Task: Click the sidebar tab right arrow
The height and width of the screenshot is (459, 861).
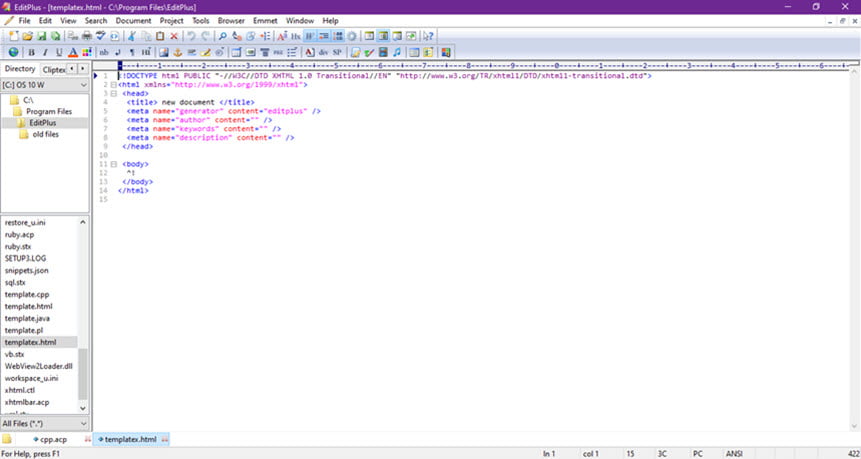Action: click(x=82, y=69)
